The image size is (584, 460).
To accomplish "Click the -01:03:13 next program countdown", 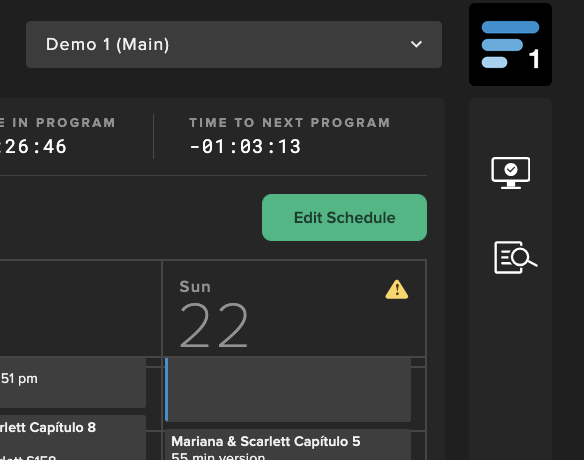I will tap(245, 146).
